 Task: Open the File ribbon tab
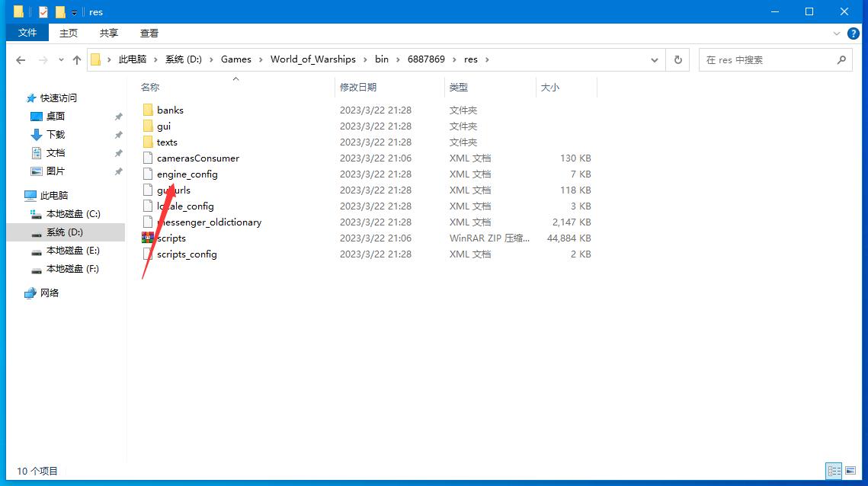point(27,33)
